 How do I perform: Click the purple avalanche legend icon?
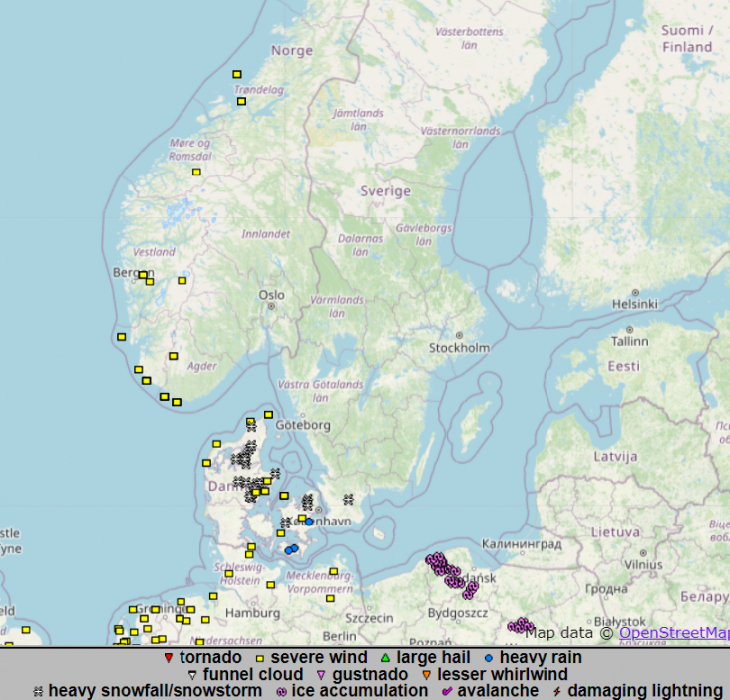tap(447, 691)
